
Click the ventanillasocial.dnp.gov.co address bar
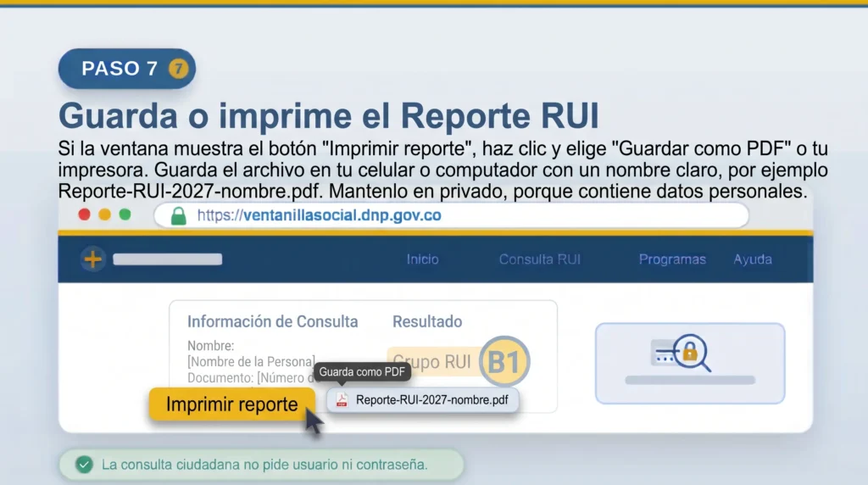(451, 215)
